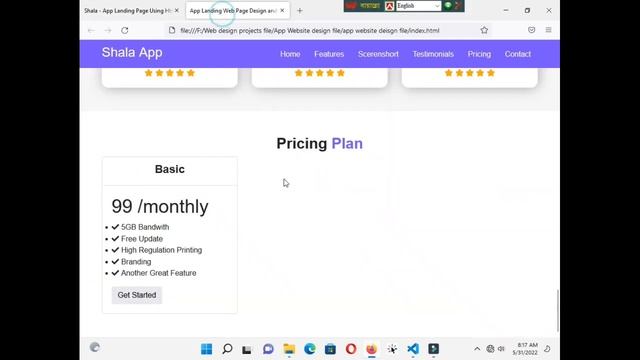Select Pricing in the navigation bar

(479, 54)
